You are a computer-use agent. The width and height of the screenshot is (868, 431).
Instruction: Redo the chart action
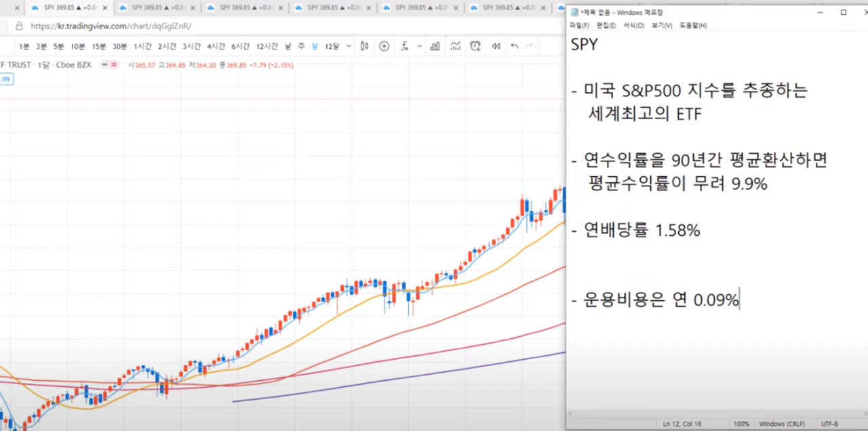[529, 46]
